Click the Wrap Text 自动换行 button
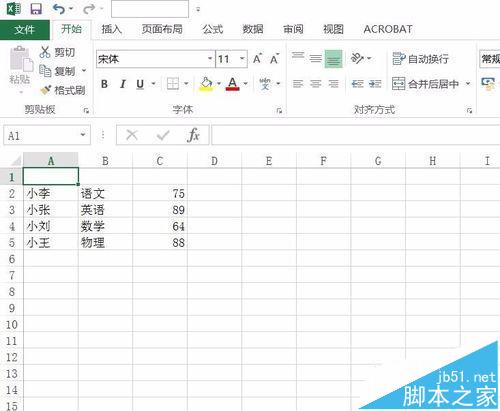The width and height of the screenshot is (500, 411). (x=421, y=59)
